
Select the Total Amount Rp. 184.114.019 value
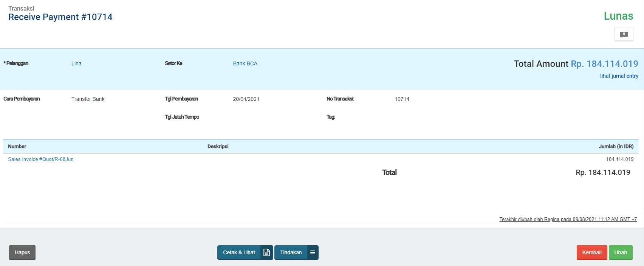pyautogui.click(x=604, y=64)
